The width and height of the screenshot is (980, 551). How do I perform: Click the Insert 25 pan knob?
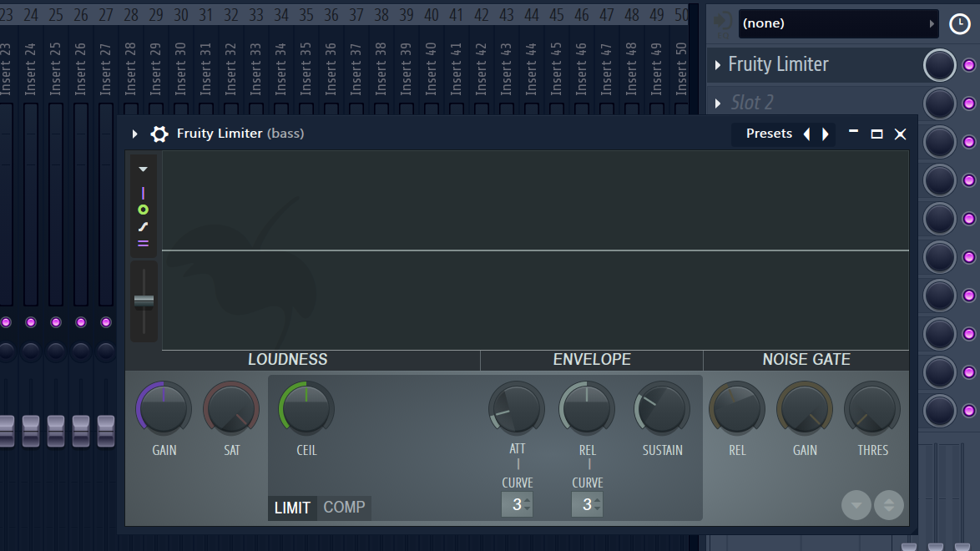(x=56, y=351)
